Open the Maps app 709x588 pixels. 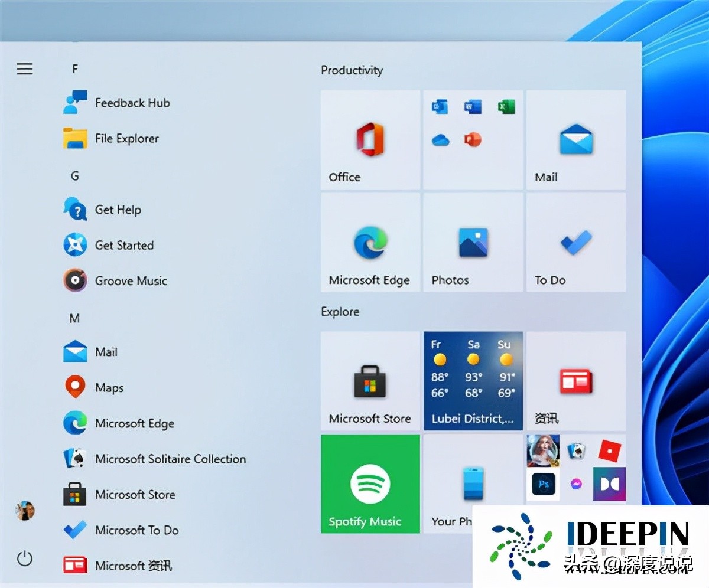93,387
